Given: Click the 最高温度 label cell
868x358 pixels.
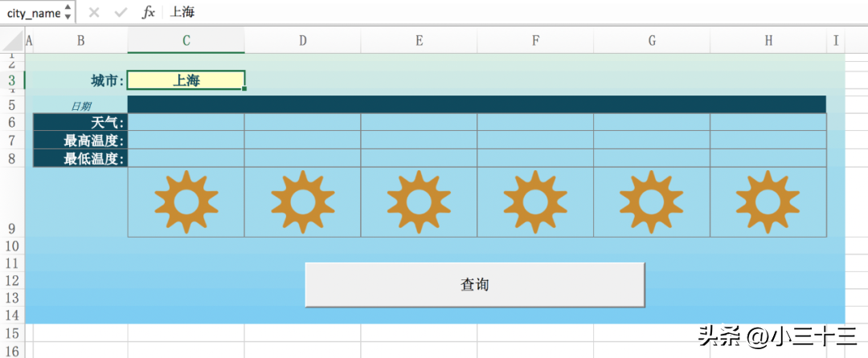Looking at the screenshot, I should coord(80,140).
